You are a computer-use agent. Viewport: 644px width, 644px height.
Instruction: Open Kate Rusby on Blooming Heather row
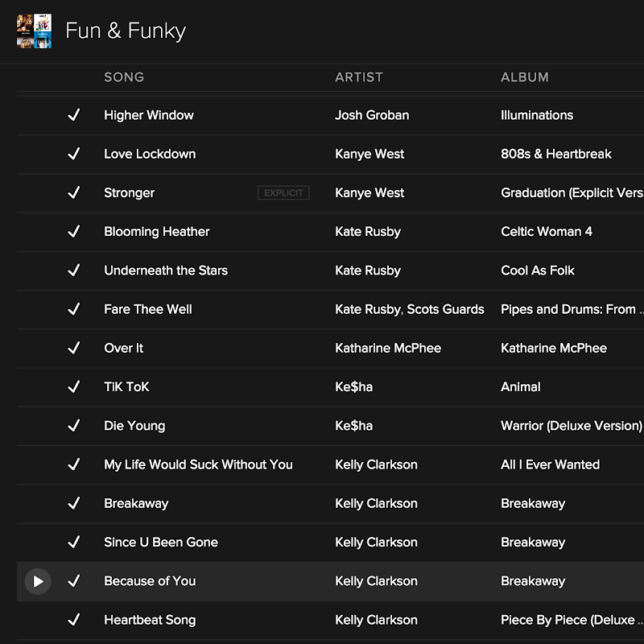click(368, 231)
